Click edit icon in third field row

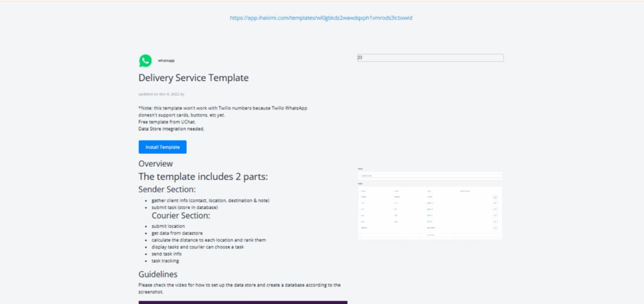(x=495, y=210)
